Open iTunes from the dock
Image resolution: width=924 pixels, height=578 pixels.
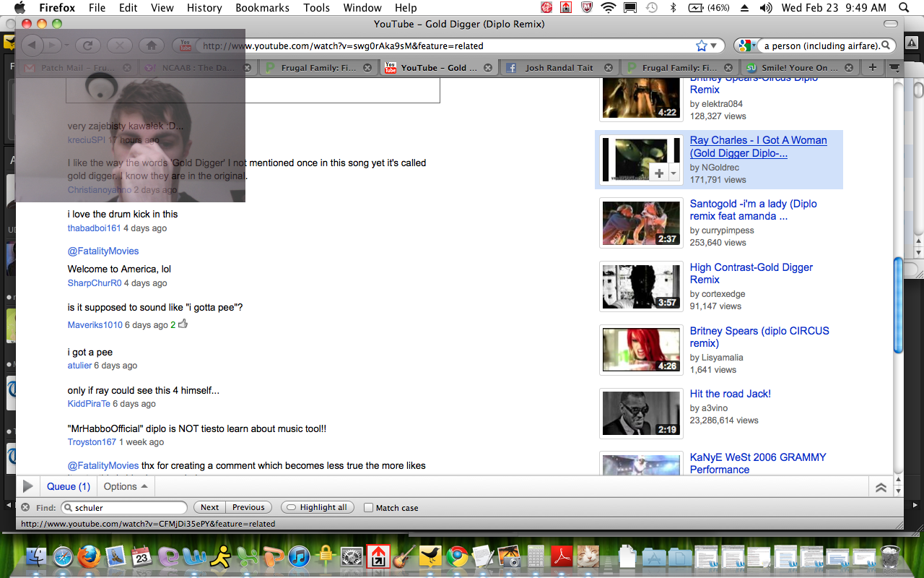coord(298,556)
